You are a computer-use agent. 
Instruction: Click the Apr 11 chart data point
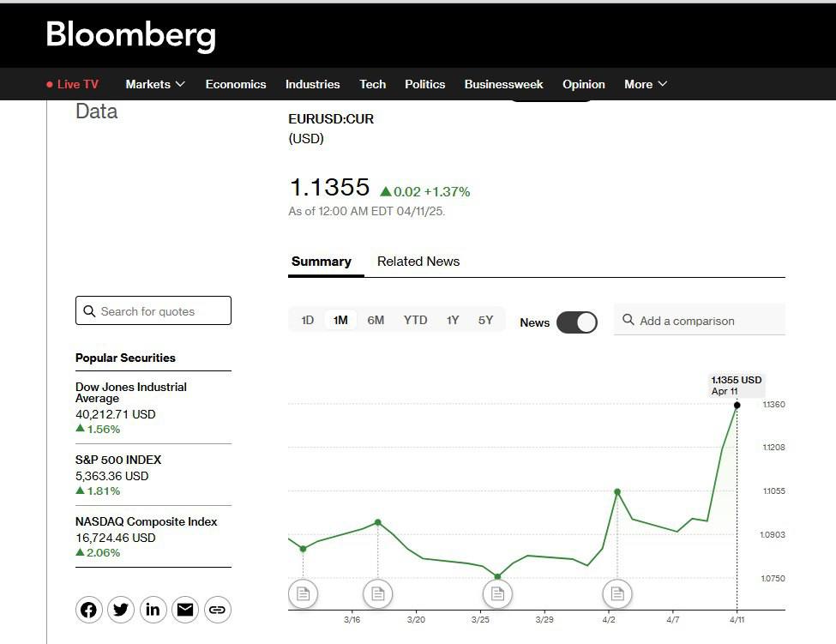(737, 405)
